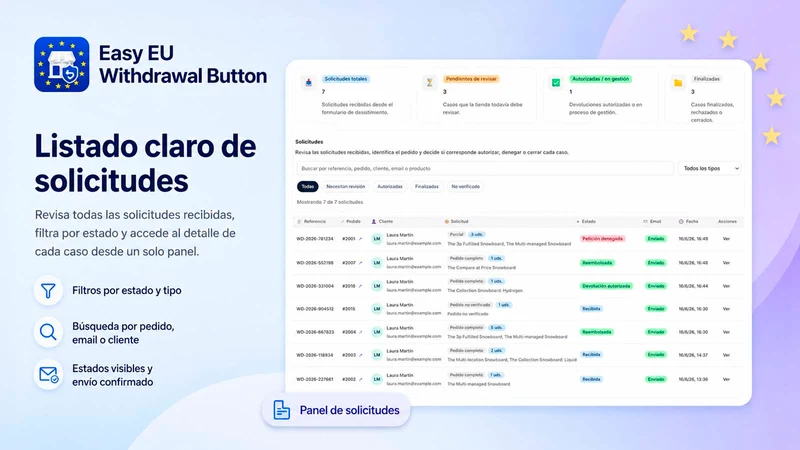Image resolution: width=800 pixels, height=450 pixels.
Task: Click the envelope icon beside Estados visibles
Action: 48,375
